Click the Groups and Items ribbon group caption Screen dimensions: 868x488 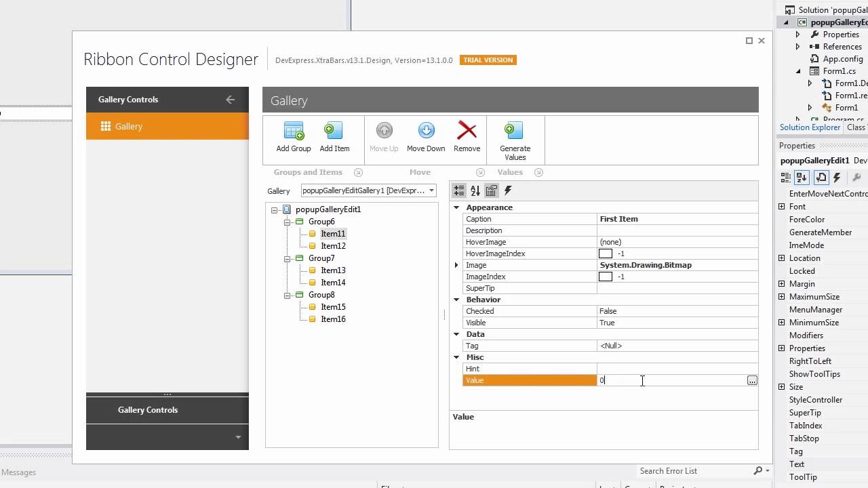(308, 171)
